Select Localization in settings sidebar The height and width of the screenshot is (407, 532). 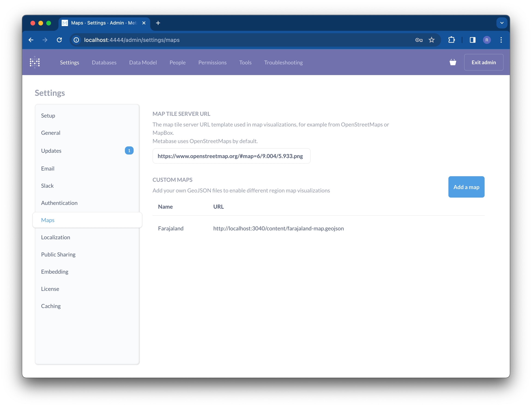(x=55, y=237)
